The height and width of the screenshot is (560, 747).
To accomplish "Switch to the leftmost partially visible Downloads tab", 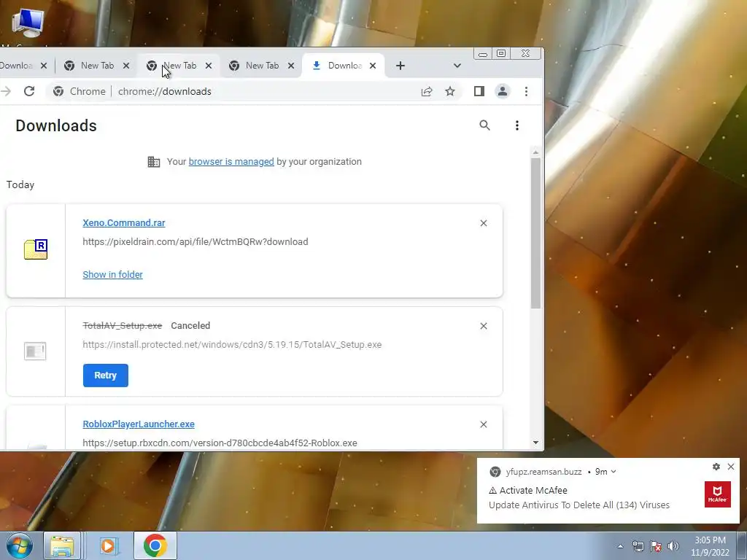I will [x=16, y=66].
